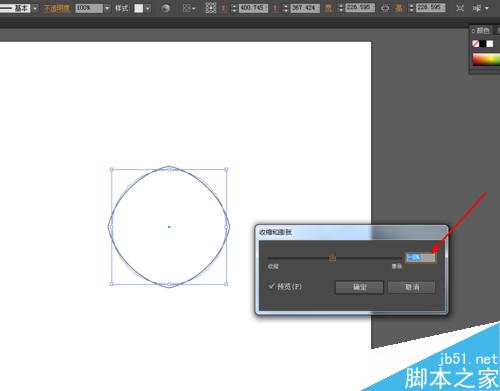
Task: Click the transform panel icon in control bar
Action: [x=460, y=8]
